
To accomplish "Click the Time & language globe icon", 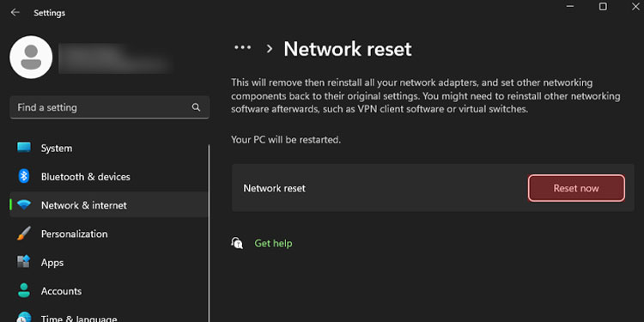I will pyautogui.click(x=24, y=317).
